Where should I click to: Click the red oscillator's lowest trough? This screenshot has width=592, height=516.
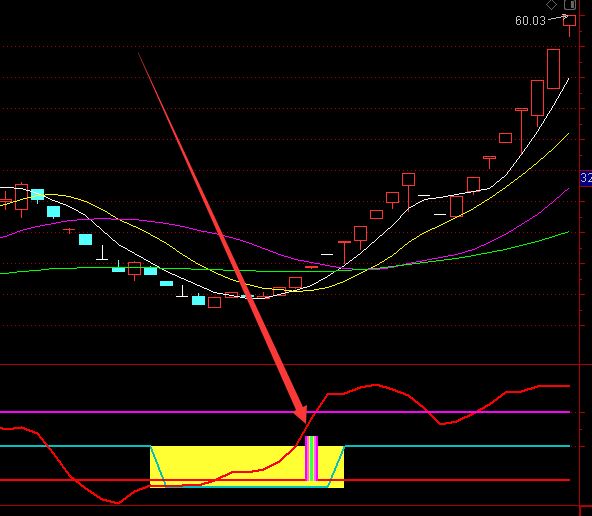coord(117,502)
